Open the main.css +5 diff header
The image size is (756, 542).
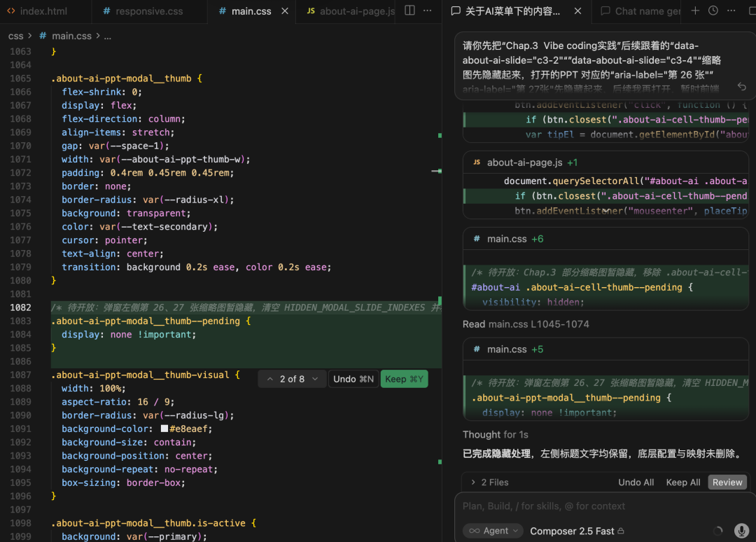605,349
